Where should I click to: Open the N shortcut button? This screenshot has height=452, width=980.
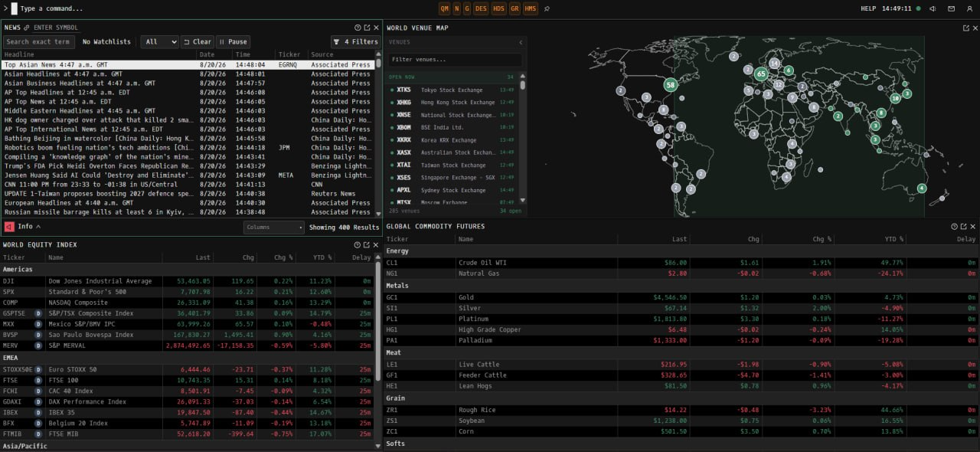pyautogui.click(x=457, y=8)
